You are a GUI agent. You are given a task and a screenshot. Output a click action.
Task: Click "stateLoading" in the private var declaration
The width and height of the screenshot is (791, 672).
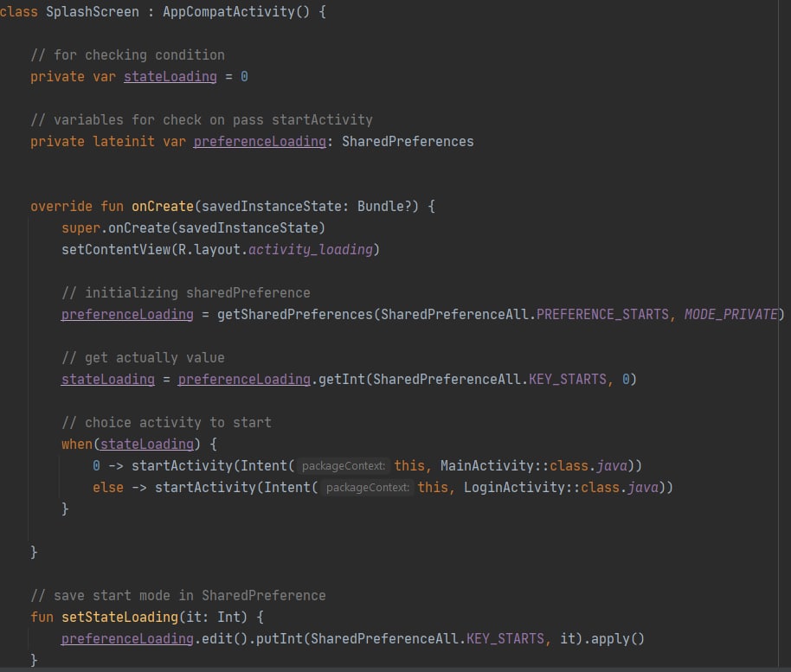170,77
